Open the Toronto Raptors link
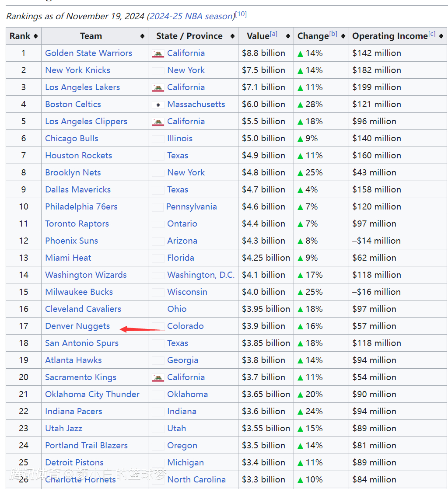Viewport: 448px width, 489px height. pos(77,224)
